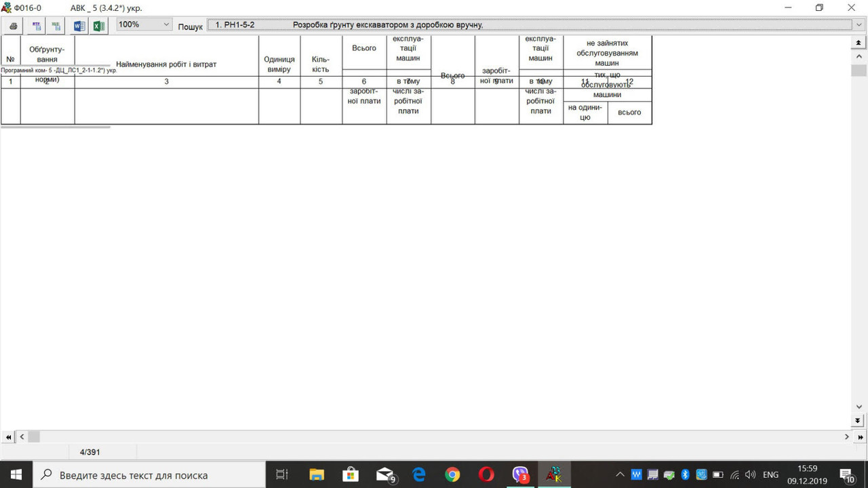This screenshot has width=868, height=488.
Task: Click the Кількість column header
Action: [321, 64]
